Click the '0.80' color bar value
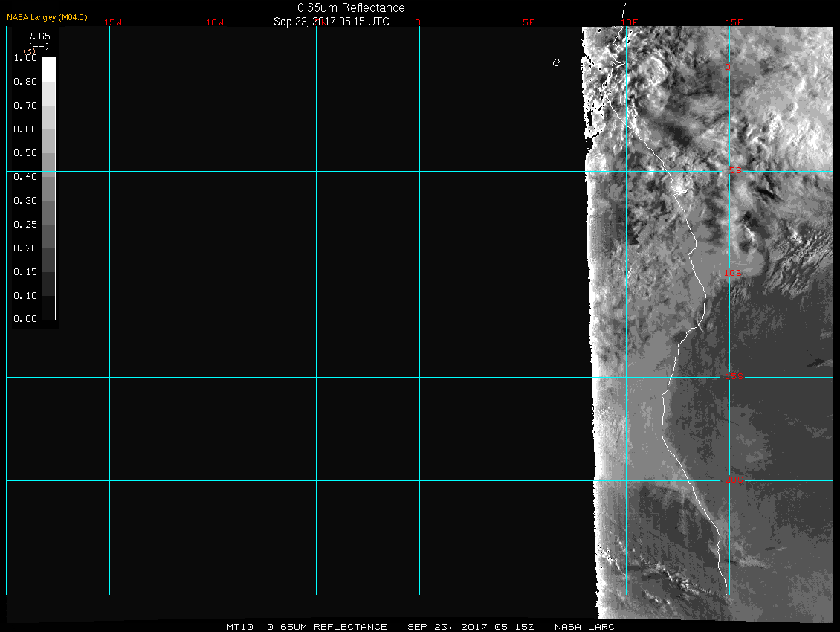 point(25,82)
